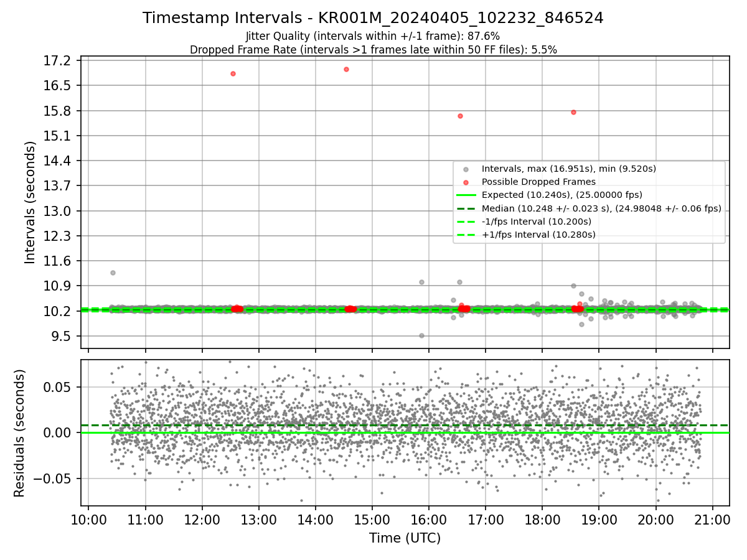Click the x-axis tick label '10:00'

click(88, 520)
